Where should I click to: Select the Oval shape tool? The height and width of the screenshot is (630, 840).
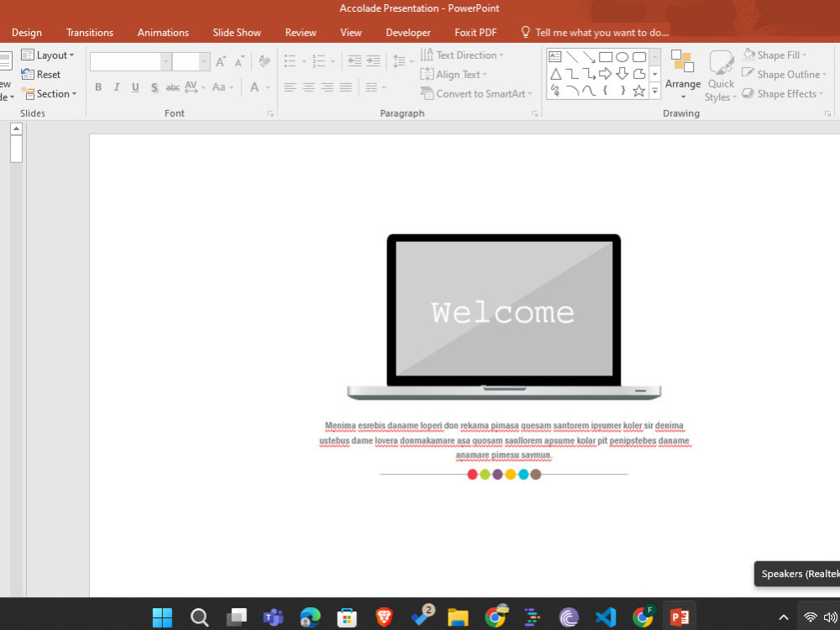pos(622,55)
